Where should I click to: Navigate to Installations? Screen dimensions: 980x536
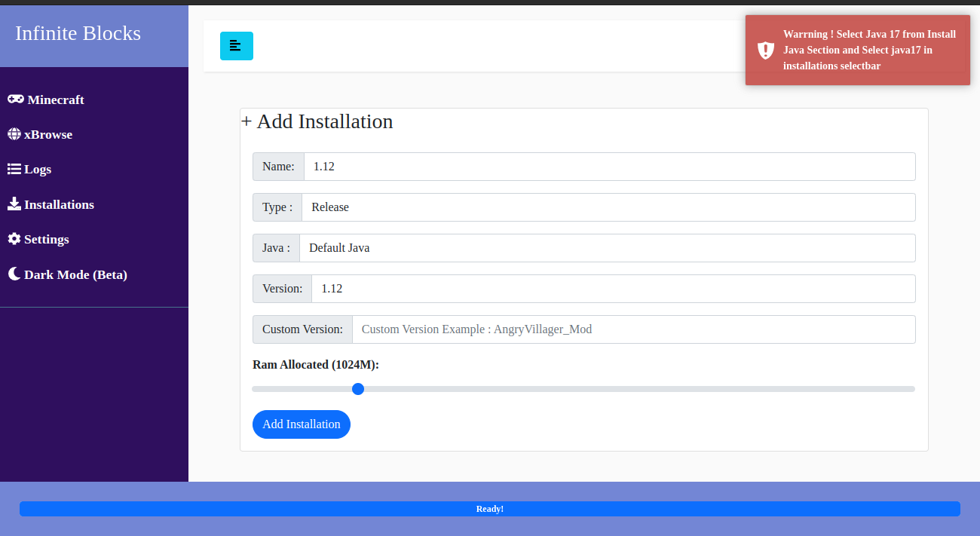coord(51,204)
